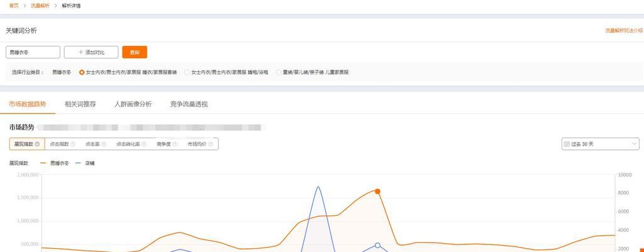Open help icon beside 市场均价
The height and width of the screenshot is (252, 644).
(x=211, y=144)
